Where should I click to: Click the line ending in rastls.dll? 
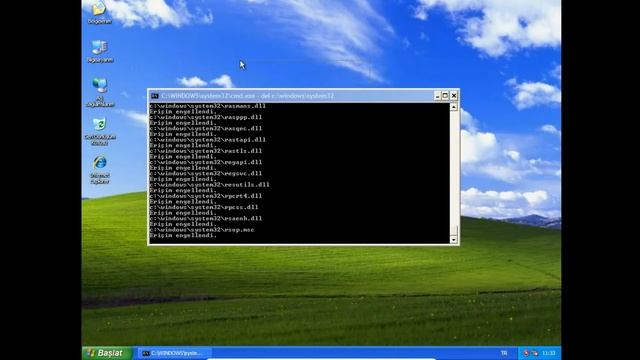206,151
